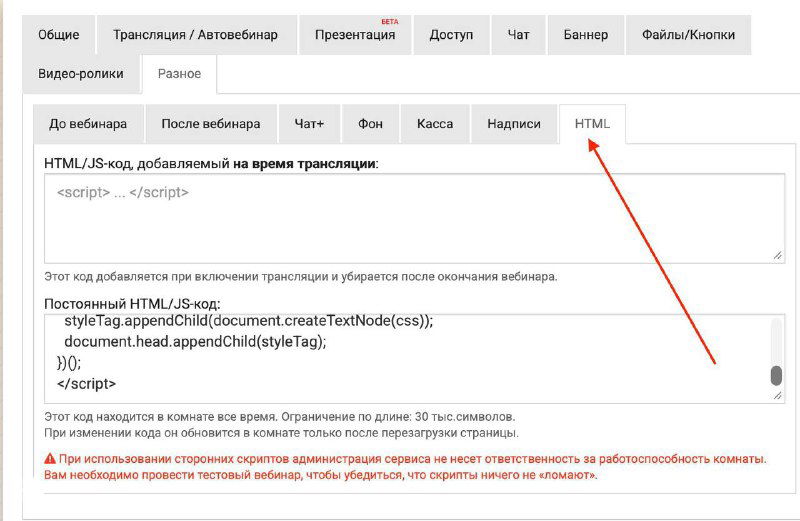
Task: Switch to После вебинара sub-tab
Action: tap(211, 124)
